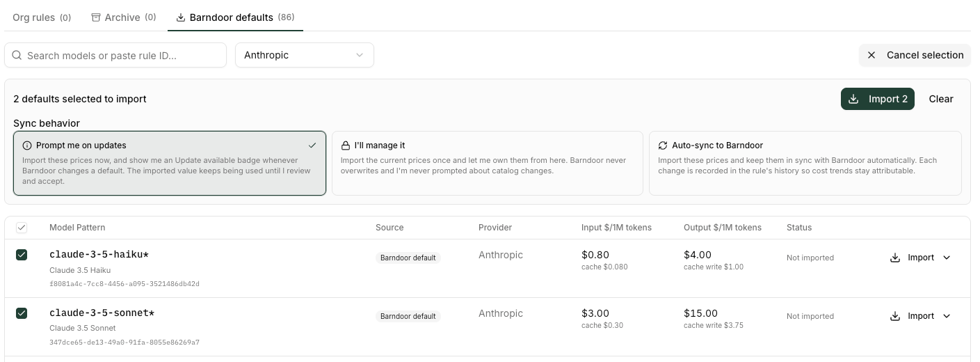Open the Org rules tab
The width and height of the screenshot is (980, 362).
point(42,17)
